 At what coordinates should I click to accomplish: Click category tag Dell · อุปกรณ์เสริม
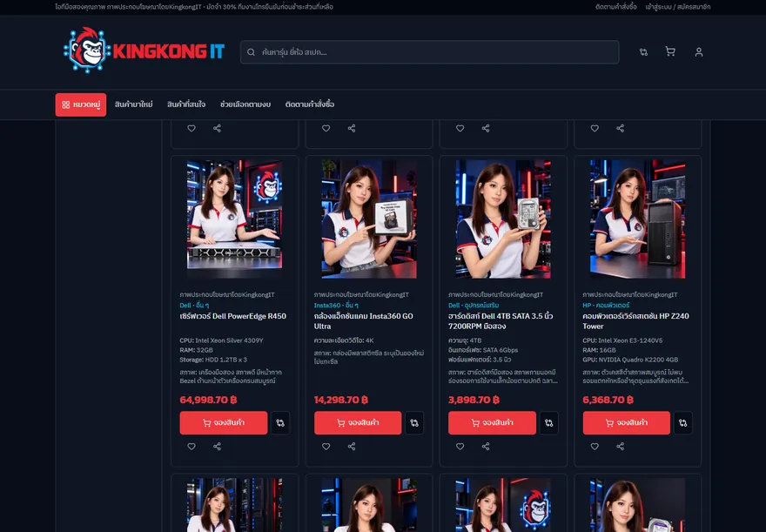pyautogui.click(x=474, y=306)
